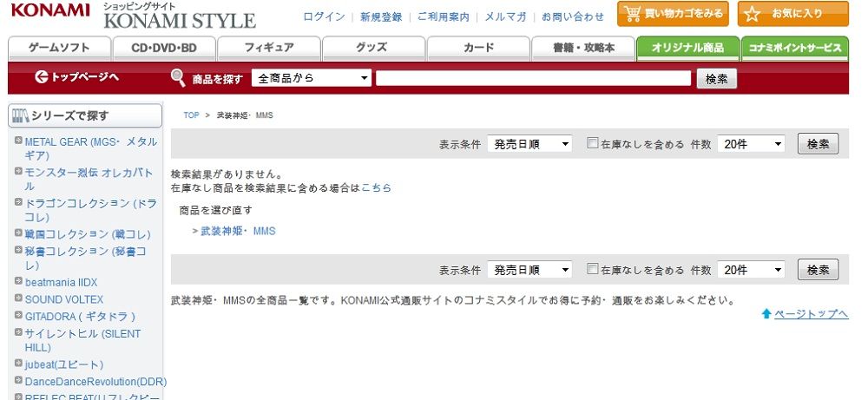Open the お問い合わせ link
The height and width of the screenshot is (400, 868).
(x=573, y=17)
